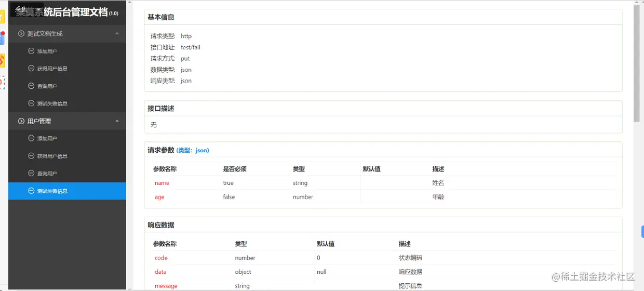Click the vertical scrollbar thumb on the right

[x=637, y=63]
